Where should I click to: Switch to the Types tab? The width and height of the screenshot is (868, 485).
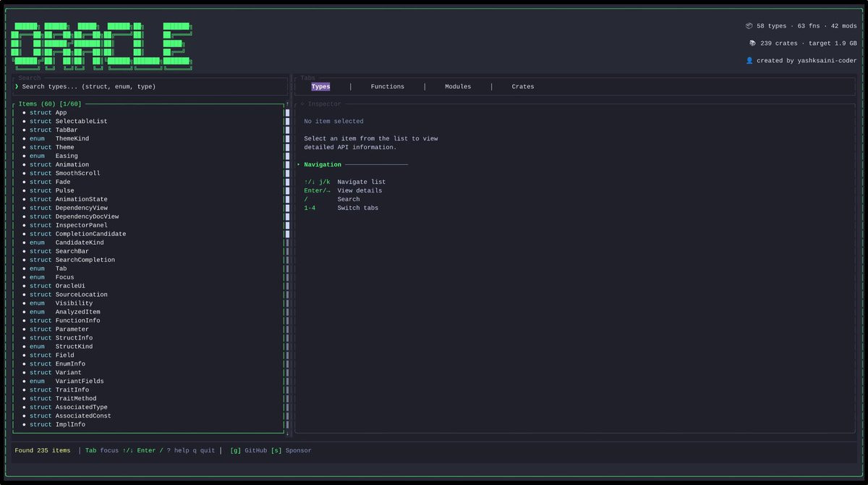click(x=320, y=87)
